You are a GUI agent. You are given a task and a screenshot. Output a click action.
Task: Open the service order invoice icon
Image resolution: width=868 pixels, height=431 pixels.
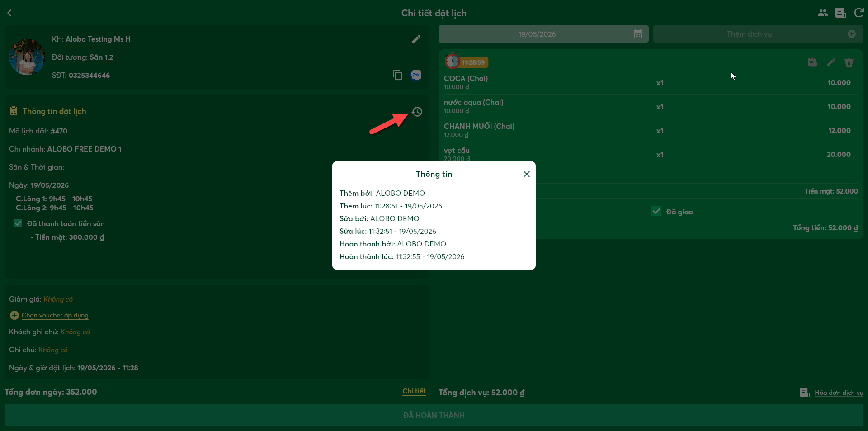pos(812,62)
